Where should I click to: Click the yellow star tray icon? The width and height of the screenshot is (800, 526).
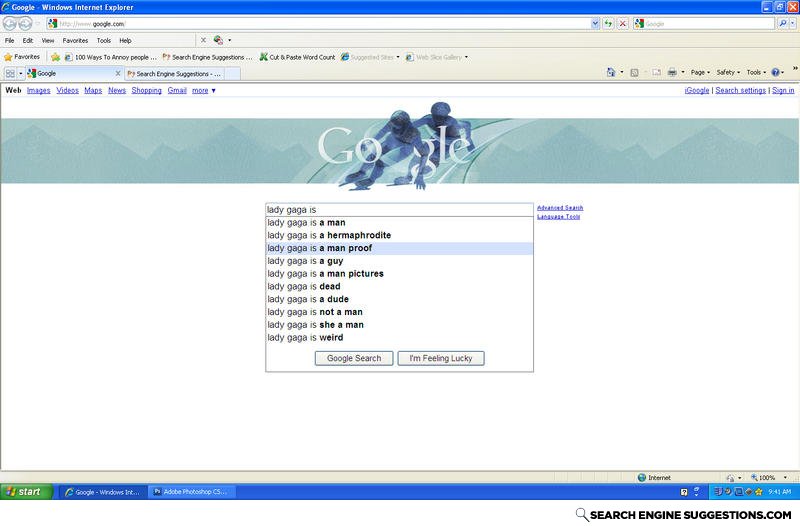pyautogui.click(x=759, y=492)
